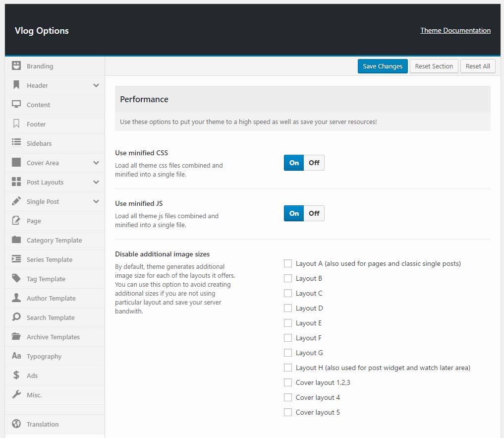Click the Typography Aa icon

tap(15, 356)
